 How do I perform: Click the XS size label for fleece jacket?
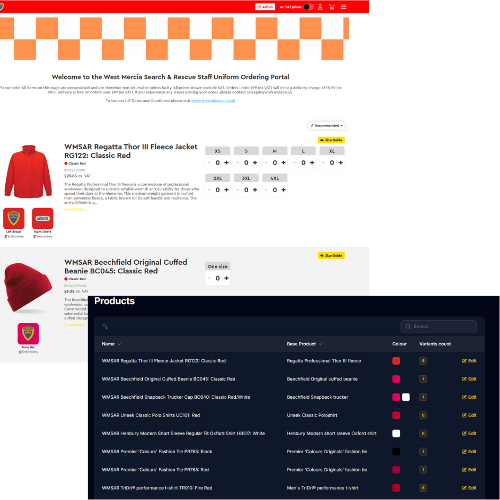(218, 151)
